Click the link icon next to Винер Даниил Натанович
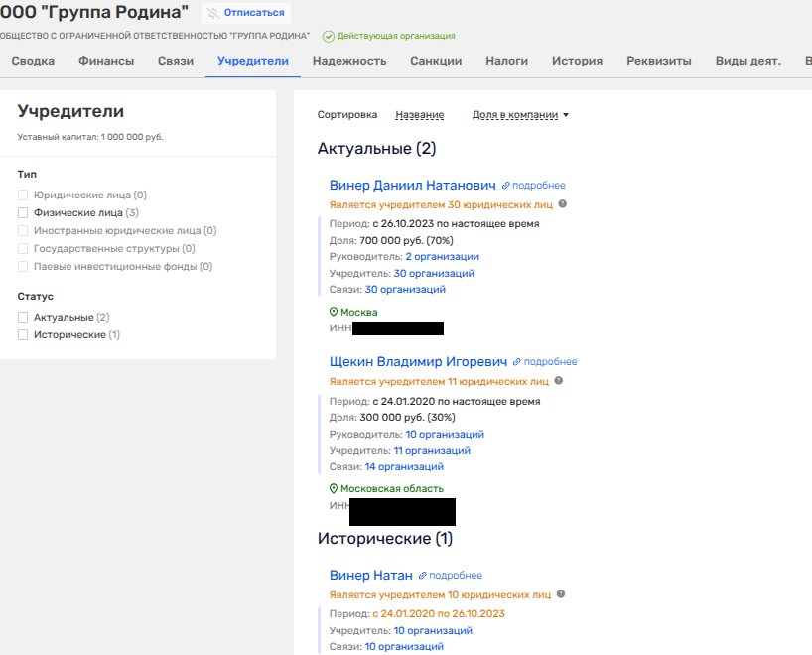The image size is (812, 655). [506, 186]
